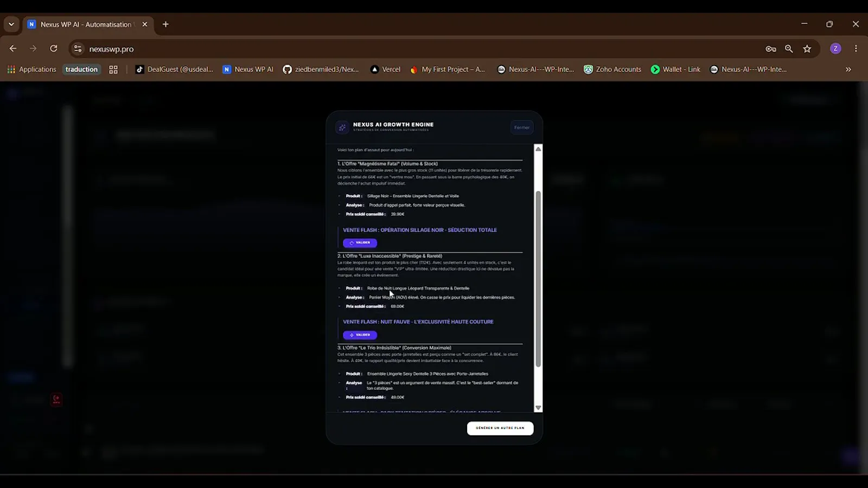Click the modal scrollbar thumb
868x488 pixels.
tap(538, 279)
